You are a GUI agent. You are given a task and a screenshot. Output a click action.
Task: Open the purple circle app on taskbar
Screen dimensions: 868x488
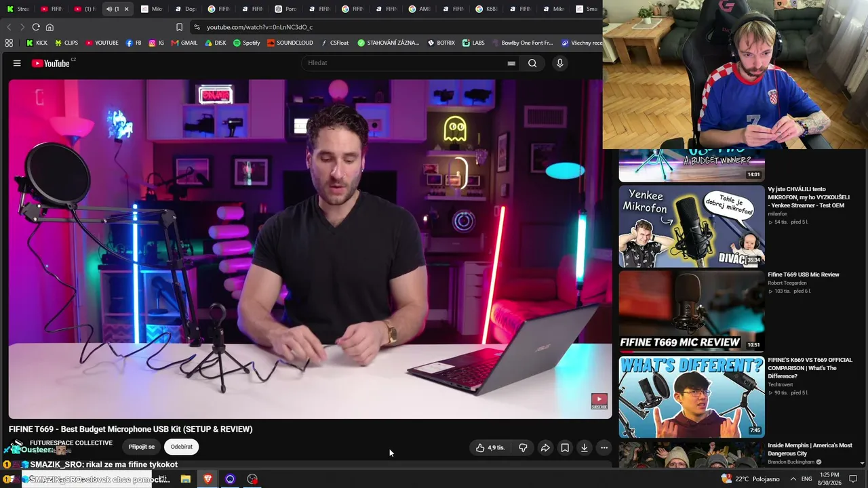[230, 479]
